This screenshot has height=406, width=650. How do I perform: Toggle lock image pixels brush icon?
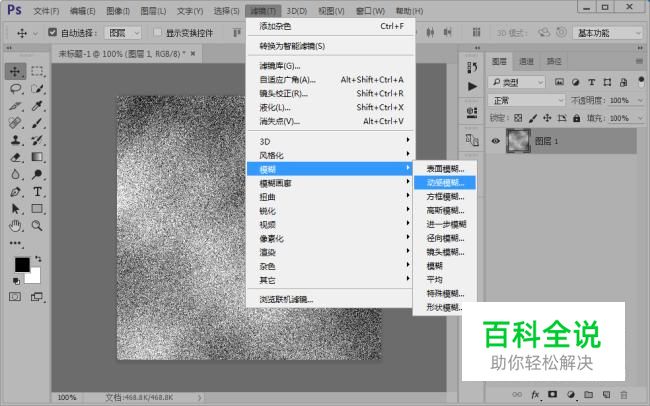[x=533, y=118]
